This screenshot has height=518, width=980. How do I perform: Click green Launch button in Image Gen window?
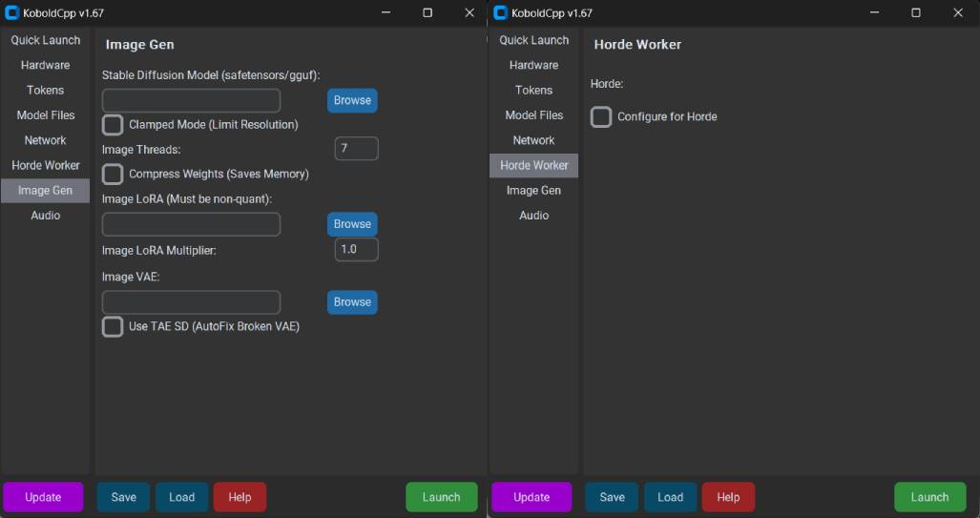[441, 497]
